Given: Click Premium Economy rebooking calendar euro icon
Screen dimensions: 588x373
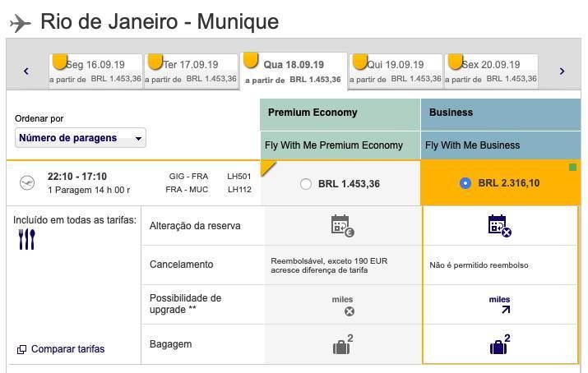Looking at the screenshot, I should (343, 226).
